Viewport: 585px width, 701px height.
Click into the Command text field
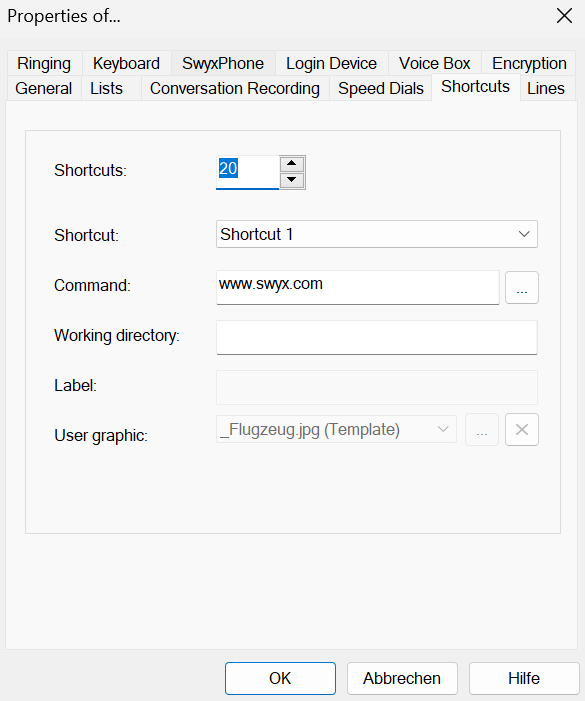tap(358, 287)
